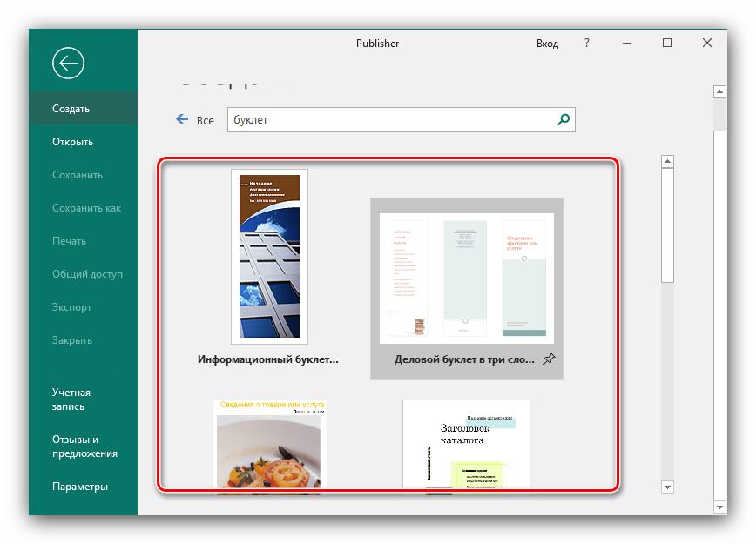Viewport: 756px width, 544px height.
Task: Open Учетная запись page
Action: 71,400
